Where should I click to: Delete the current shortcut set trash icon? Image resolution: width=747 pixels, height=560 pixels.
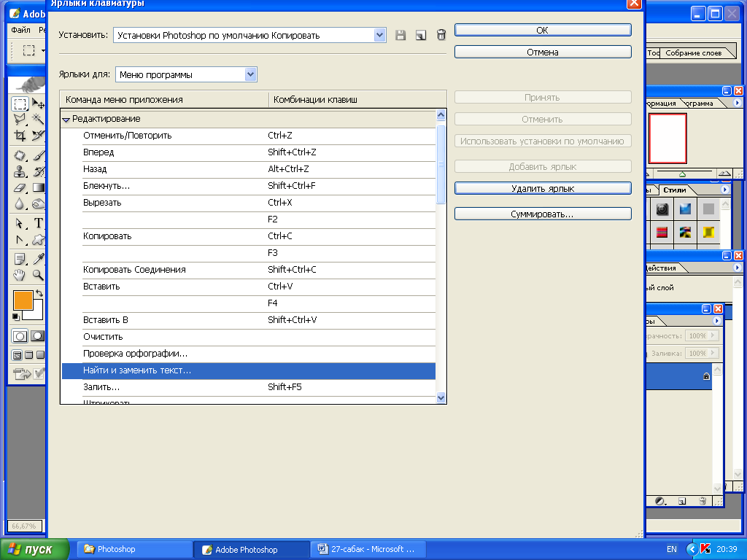point(441,35)
